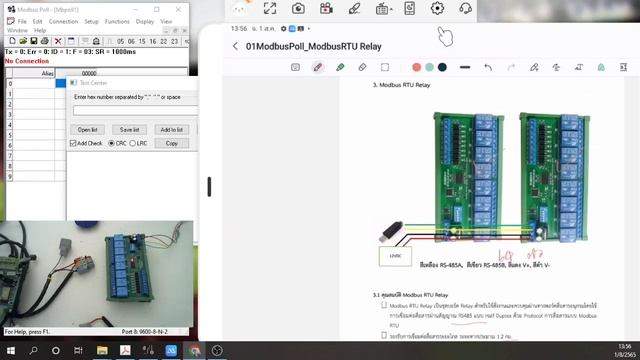Click the Save list button
Screen dimensions: 640x360
pos(129,130)
